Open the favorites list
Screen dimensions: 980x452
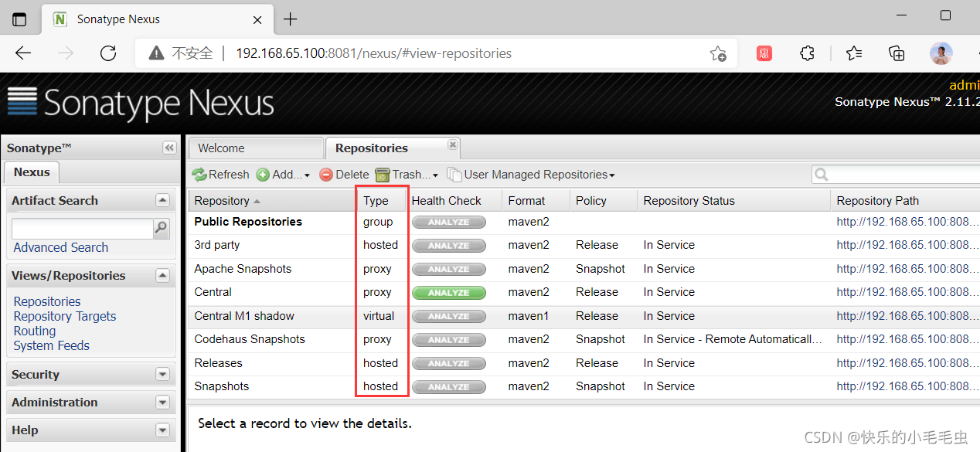[854, 53]
